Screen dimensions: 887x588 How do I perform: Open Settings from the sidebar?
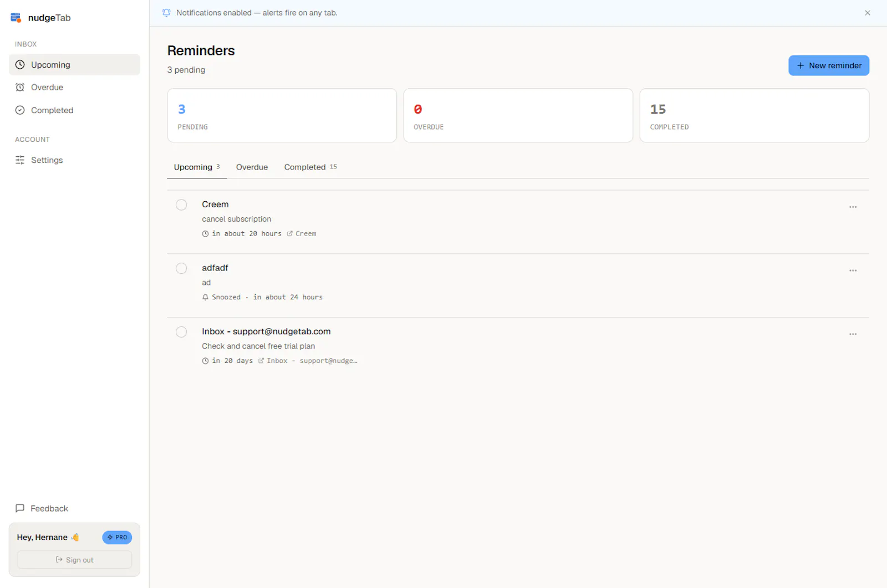[x=74, y=160]
